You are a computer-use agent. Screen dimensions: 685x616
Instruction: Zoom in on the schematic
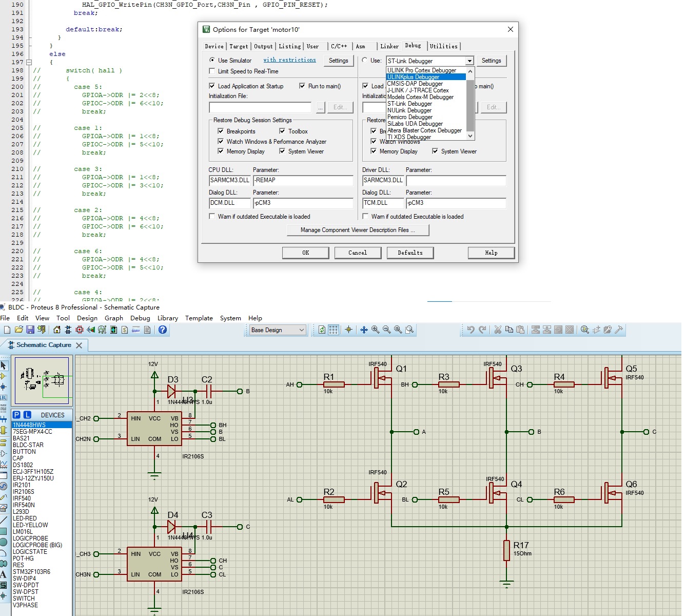pyautogui.click(x=376, y=330)
